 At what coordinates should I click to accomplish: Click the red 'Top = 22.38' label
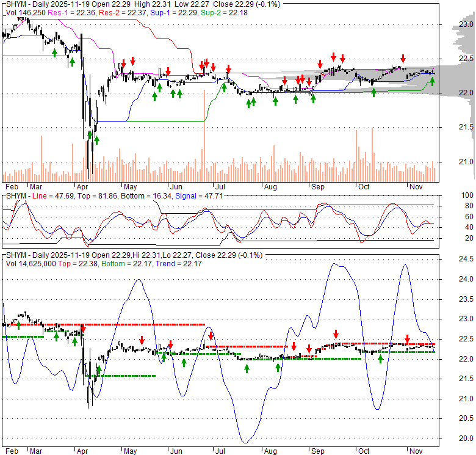pyautogui.click(x=78, y=264)
